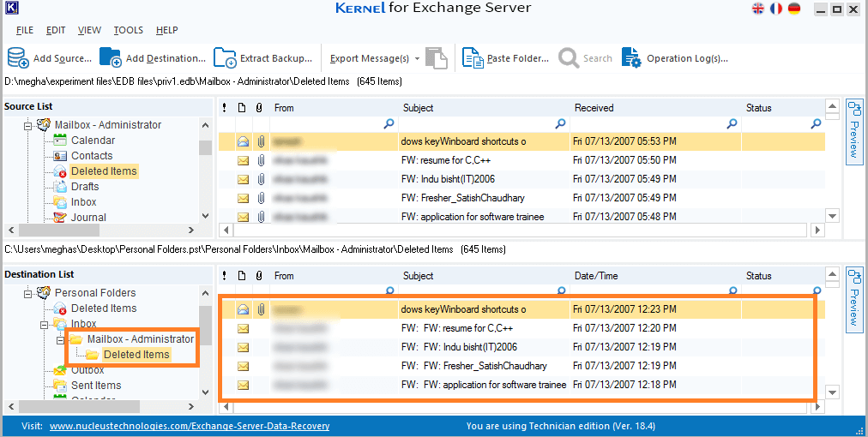Click the source Received column search icon
Image resolution: width=868 pixels, height=437 pixels.
click(x=732, y=124)
